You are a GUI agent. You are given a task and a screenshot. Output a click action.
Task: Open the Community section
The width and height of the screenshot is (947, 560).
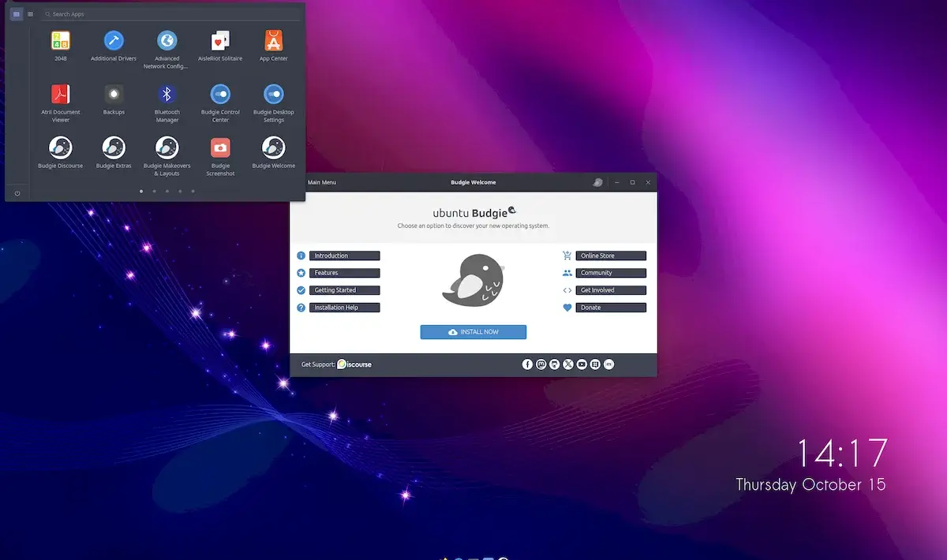tap(611, 273)
